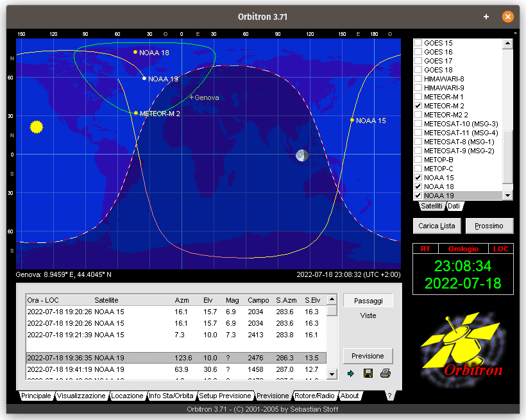The width and height of the screenshot is (526, 420).
Task: Check the METEOR-M2 2 satellite box
Action: [x=418, y=115]
